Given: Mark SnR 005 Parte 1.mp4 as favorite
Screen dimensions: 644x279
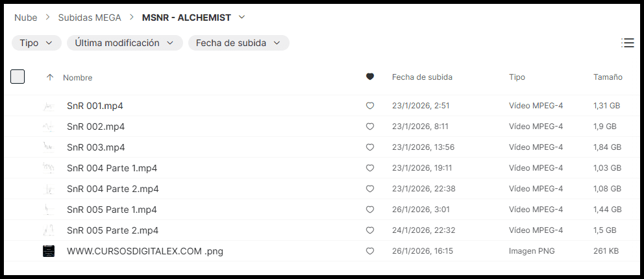Looking at the screenshot, I should tap(370, 210).
